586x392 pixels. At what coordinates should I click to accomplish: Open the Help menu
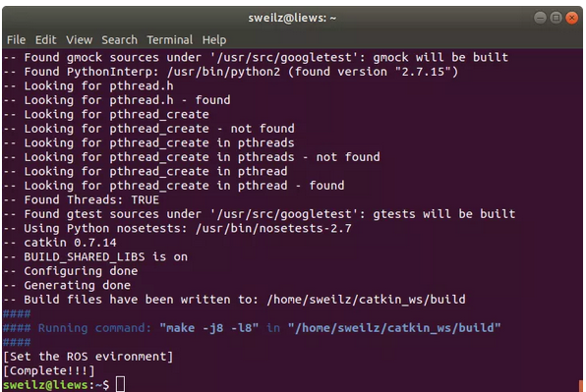click(214, 39)
